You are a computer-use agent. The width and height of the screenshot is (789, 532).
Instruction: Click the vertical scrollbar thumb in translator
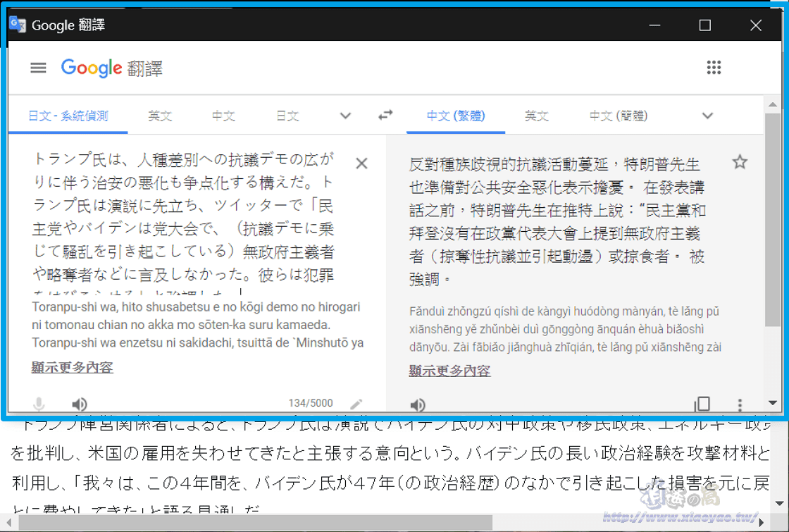(772, 221)
